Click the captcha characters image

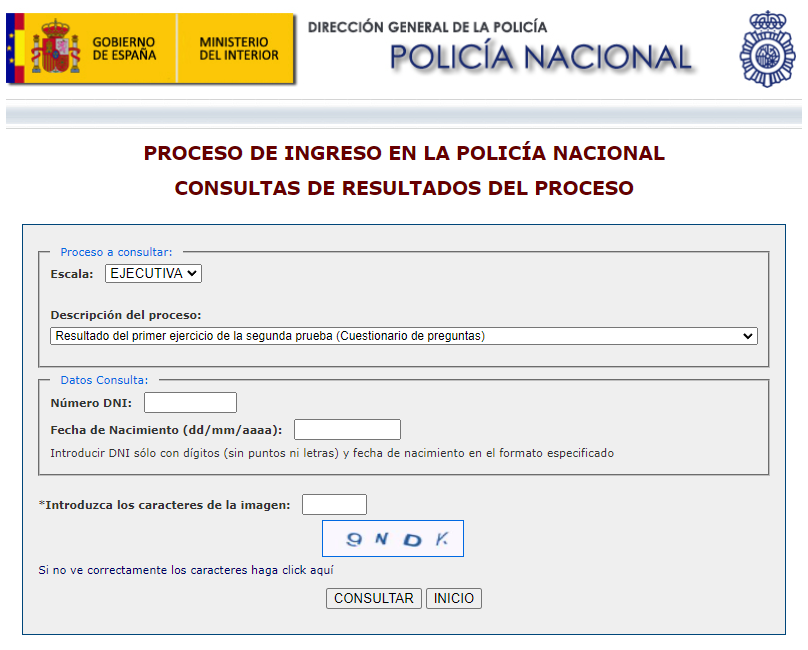392,538
